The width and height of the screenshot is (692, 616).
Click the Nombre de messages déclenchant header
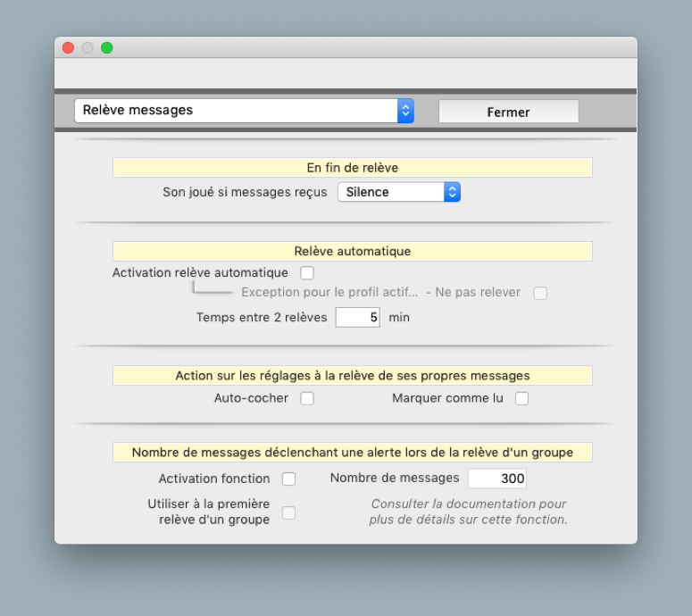point(352,452)
